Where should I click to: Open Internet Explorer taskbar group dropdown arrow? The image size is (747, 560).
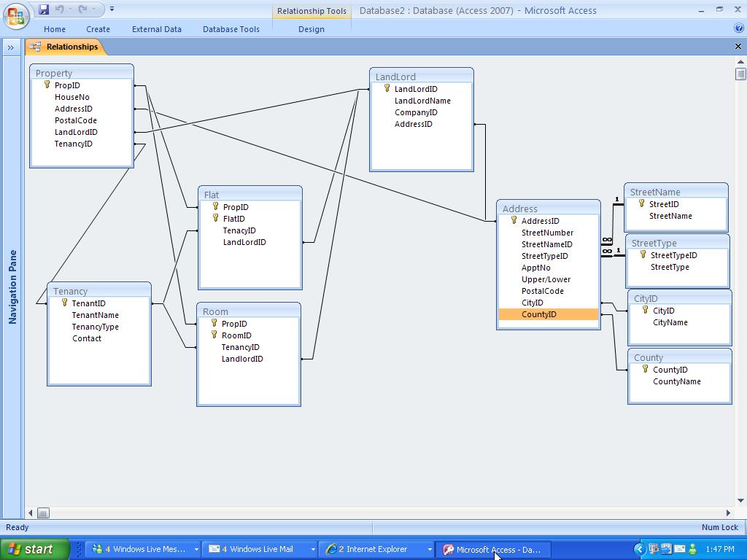point(430,549)
